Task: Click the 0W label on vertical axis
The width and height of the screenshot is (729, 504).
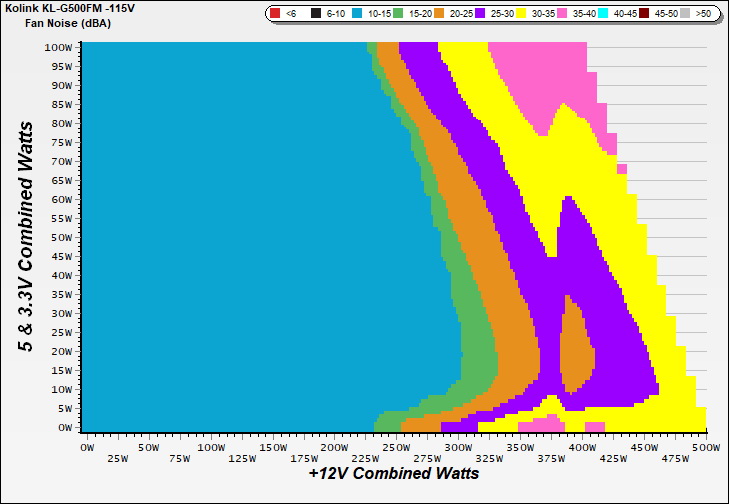Action: pos(64,427)
